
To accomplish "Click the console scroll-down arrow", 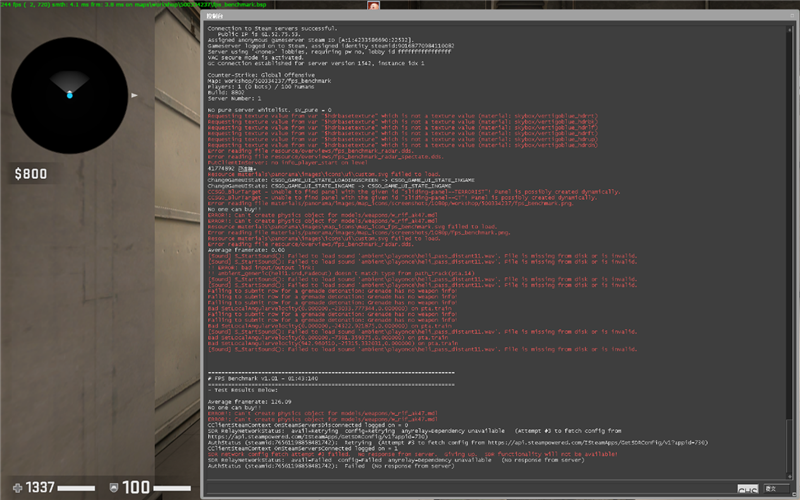I will click(x=789, y=476).
